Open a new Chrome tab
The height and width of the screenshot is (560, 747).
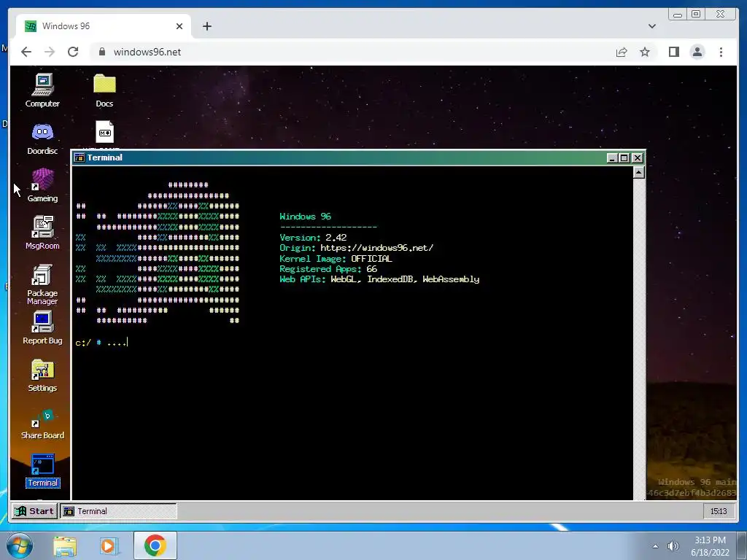(x=206, y=26)
